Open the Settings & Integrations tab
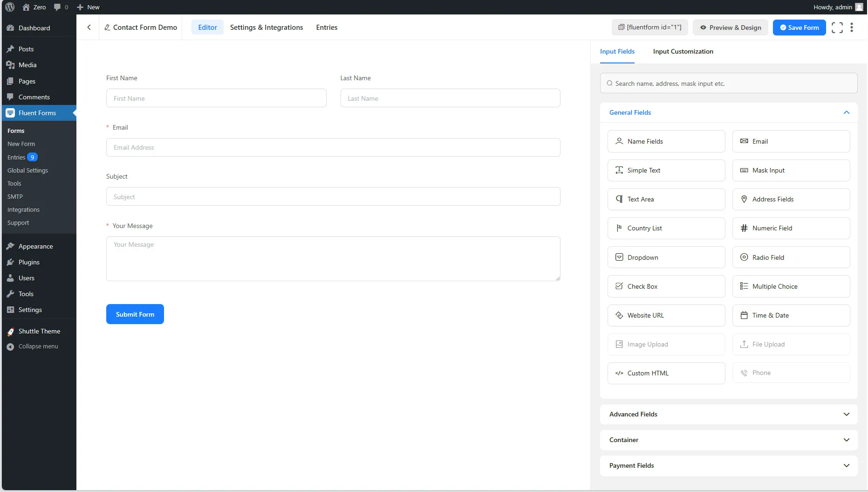This screenshot has width=868, height=492. 266,28
